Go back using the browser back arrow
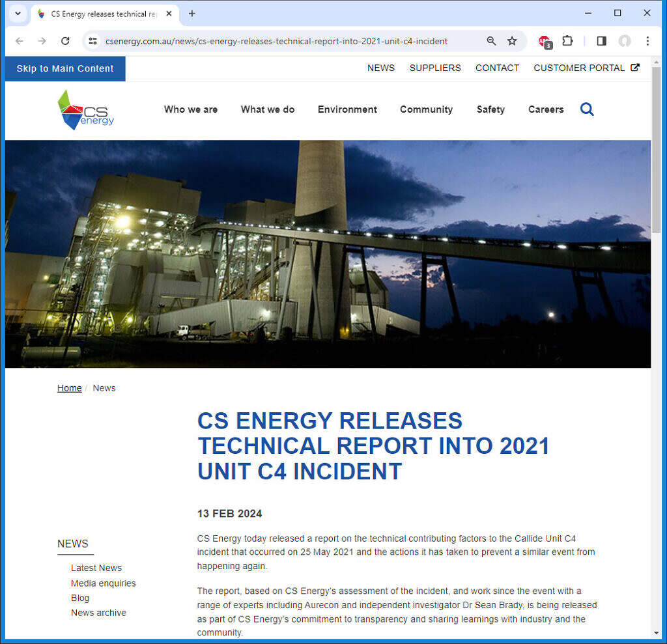 coord(19,40)
